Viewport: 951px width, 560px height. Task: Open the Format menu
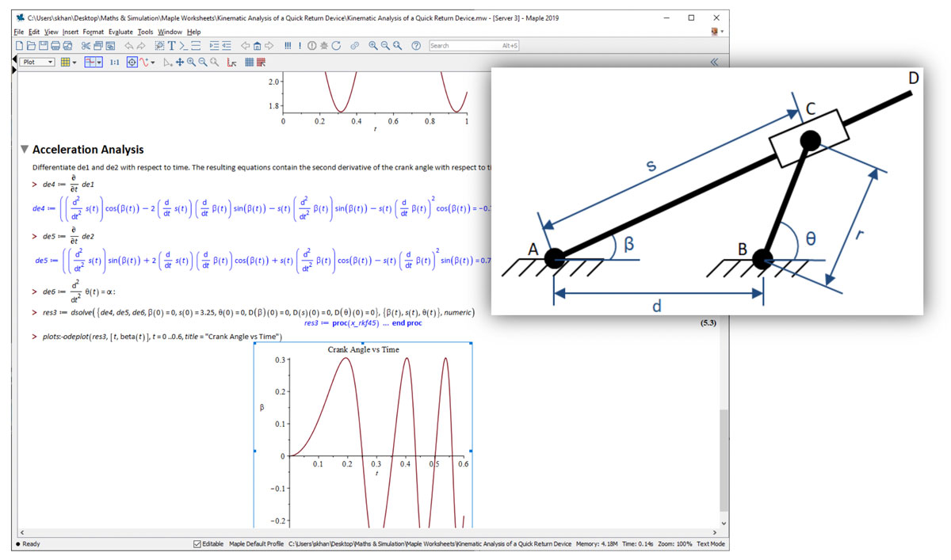click(93, 32)
